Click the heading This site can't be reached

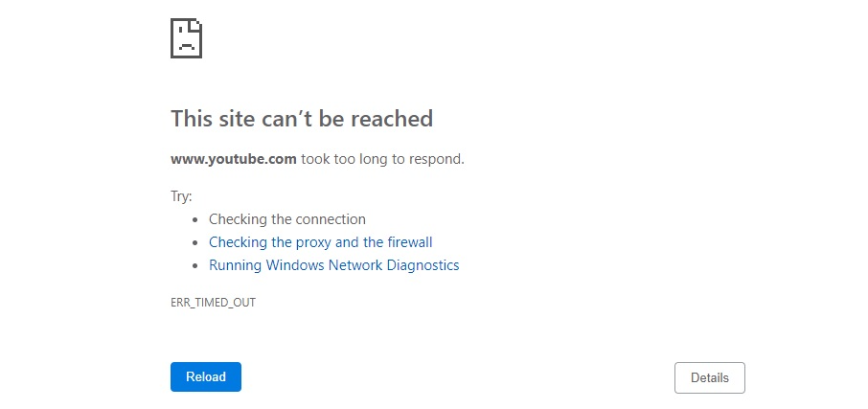302,119
